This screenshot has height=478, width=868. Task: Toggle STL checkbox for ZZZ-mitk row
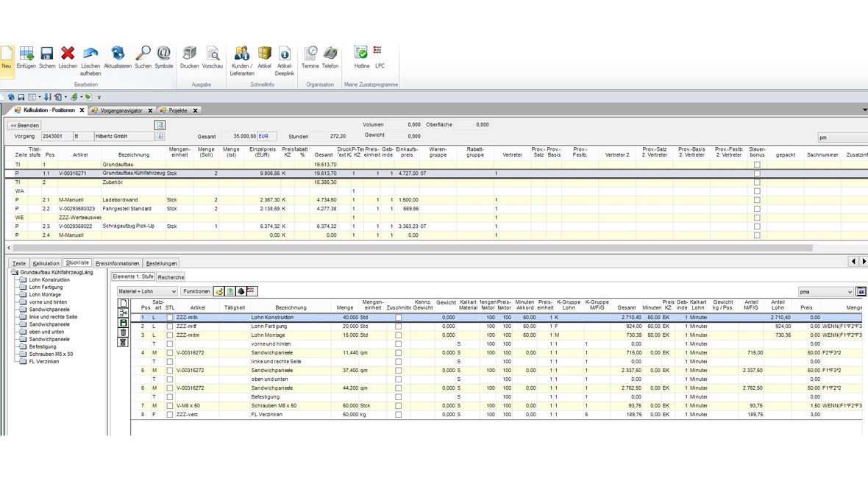[170, 318]
